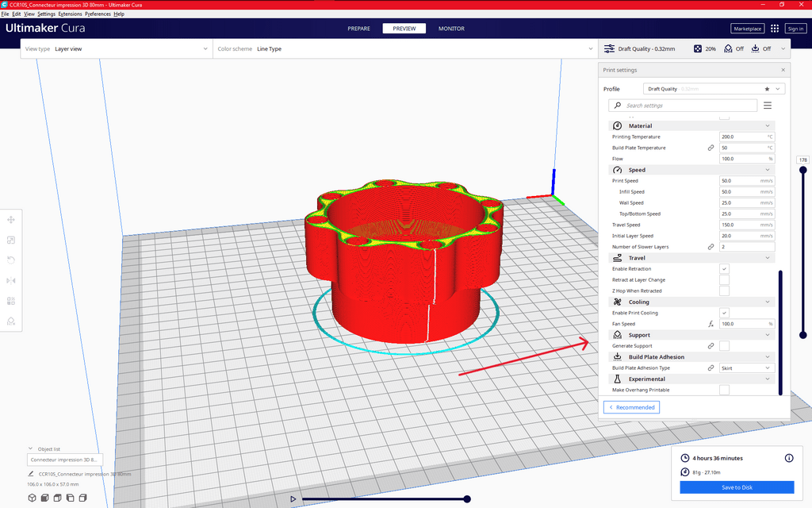Image resolution: width=812 pixels, height=508 pixels.
Task: Switch to the PREPARE stage tab
Action: click(359, 29)
